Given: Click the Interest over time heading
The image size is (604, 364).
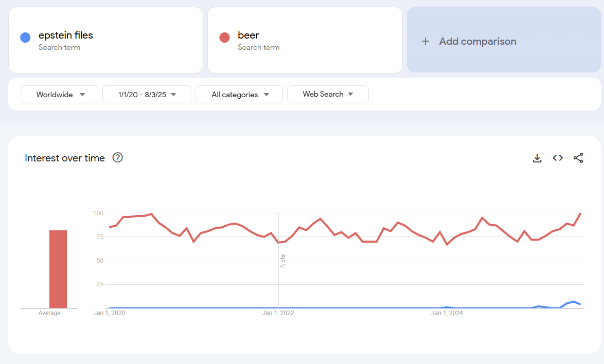Looking at the screenshot, I should click(x=65, y=158).
